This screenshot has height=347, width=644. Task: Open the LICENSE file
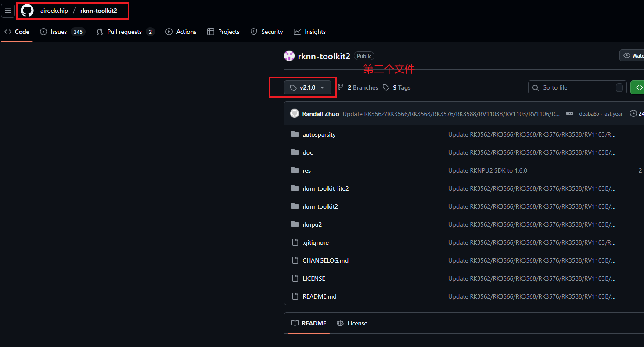[314, 278]
